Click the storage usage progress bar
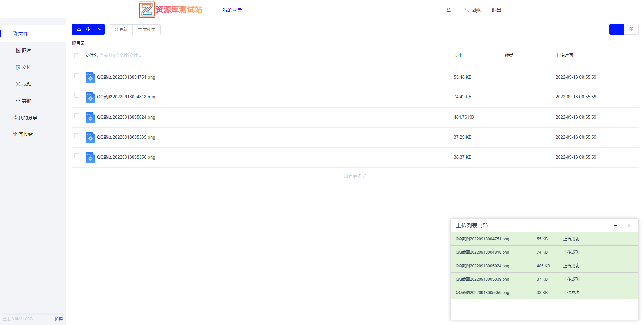This screenshot has width=644, height=325. [x=33, y=314]
